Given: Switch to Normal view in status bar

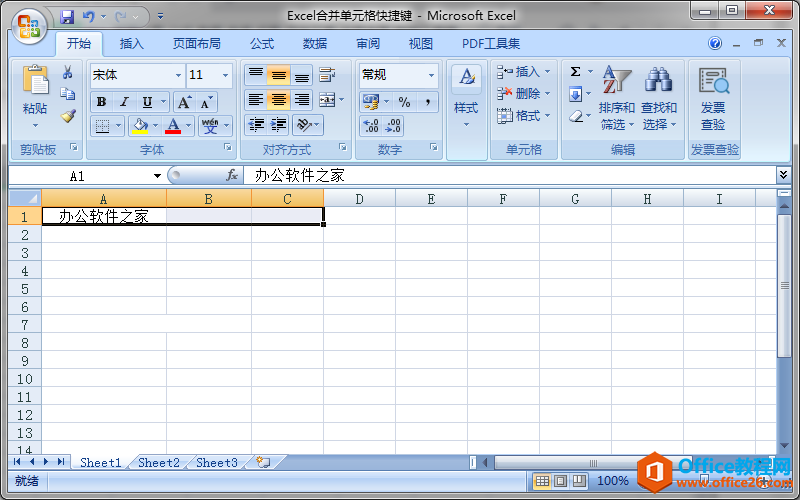Looking at the screenshot, I should [542, 481].
